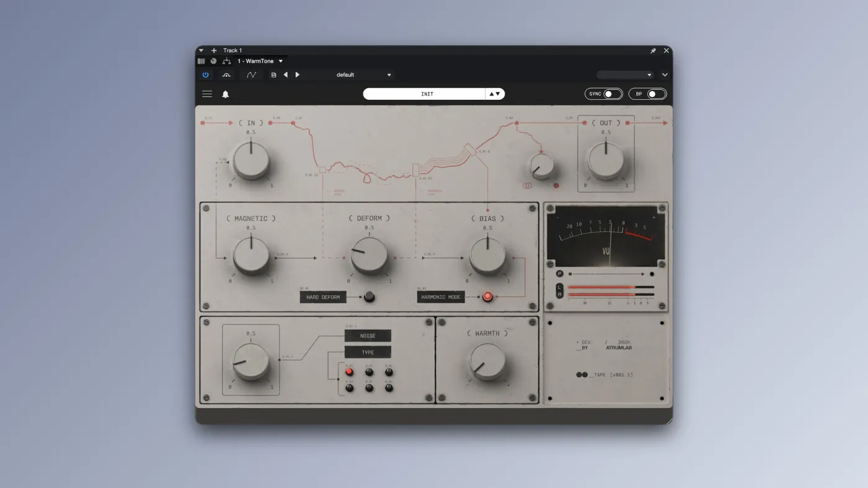Expand the Track 1 collapse triangle
Screen dimensions: 868x488
coord(201,50)
